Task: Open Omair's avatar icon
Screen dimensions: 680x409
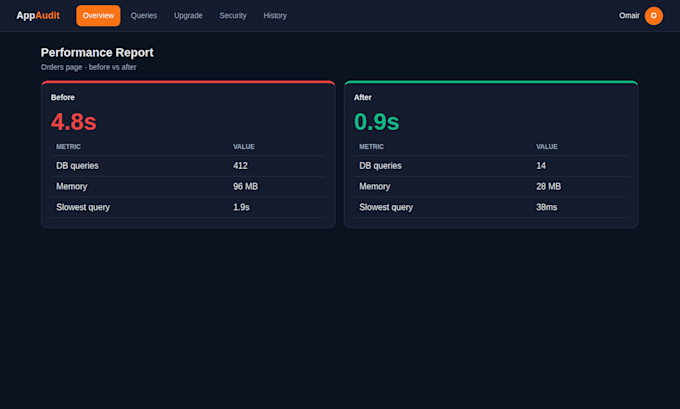Action: click(654, 16)
